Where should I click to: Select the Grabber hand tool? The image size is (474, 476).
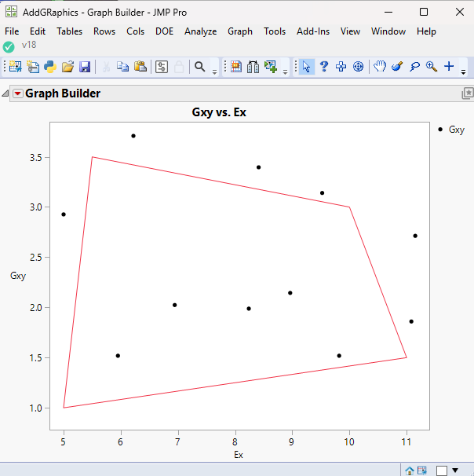click(380, 67)
